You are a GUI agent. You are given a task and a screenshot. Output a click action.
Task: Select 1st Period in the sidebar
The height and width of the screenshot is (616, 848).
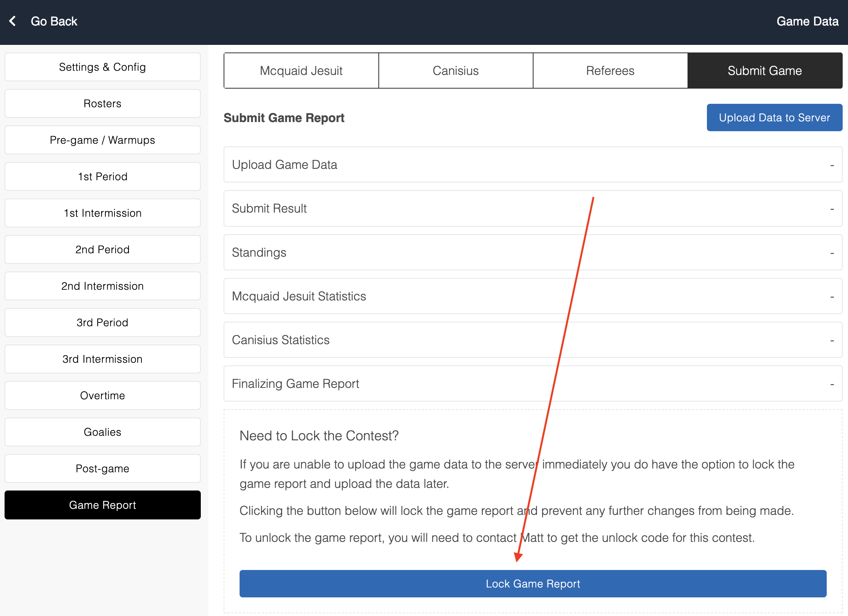102,176
